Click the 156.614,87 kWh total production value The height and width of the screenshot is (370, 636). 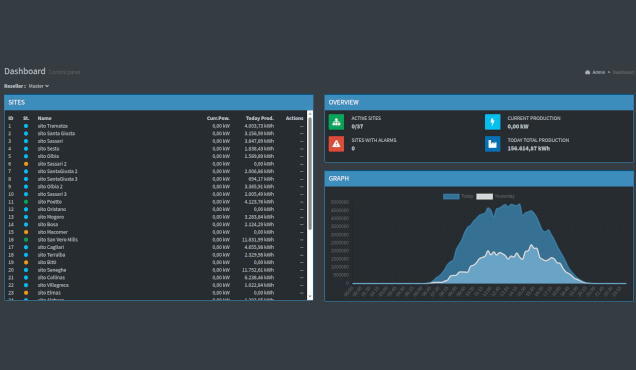529,148
